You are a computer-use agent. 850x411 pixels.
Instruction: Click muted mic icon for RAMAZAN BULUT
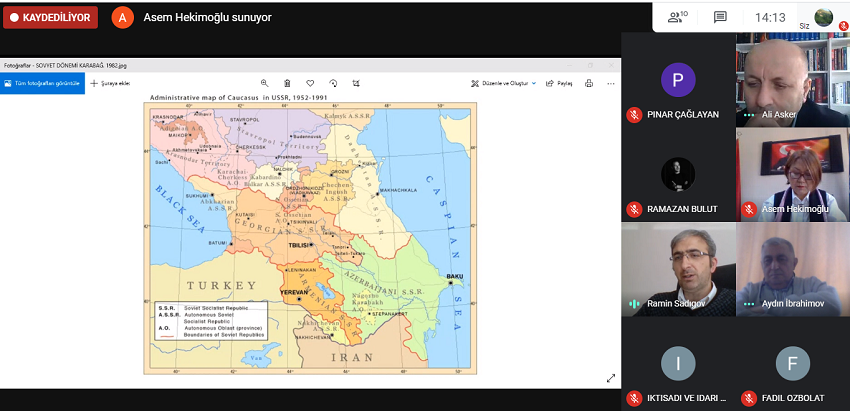(x=633, y=209)
